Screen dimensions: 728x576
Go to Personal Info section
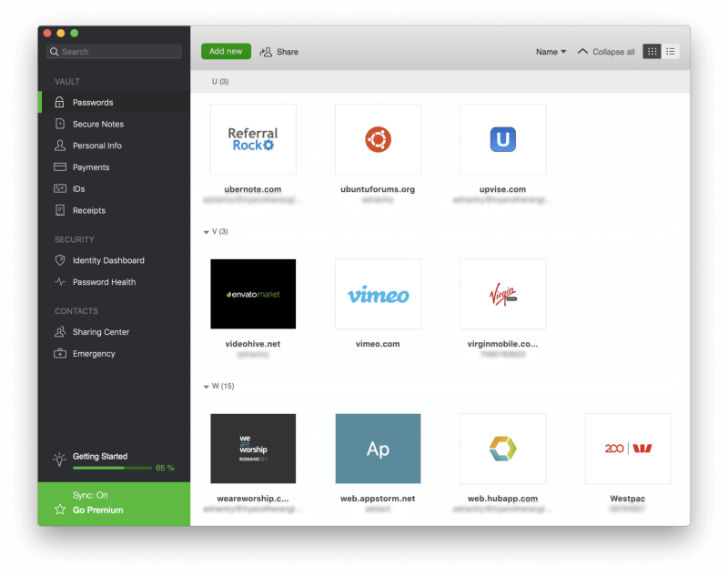click(115, 146)
